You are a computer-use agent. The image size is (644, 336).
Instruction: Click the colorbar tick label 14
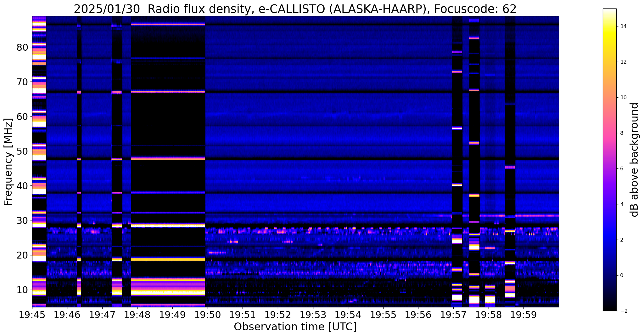coord(623,26)
